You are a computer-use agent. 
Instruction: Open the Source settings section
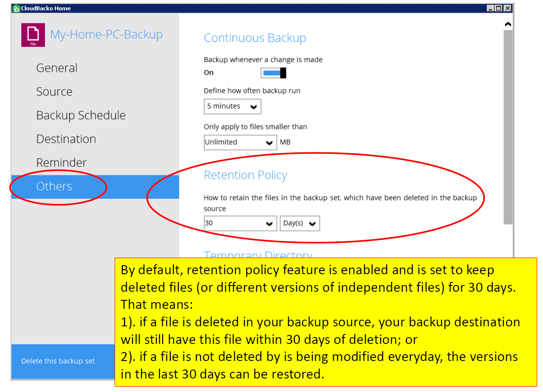[54, 92]
